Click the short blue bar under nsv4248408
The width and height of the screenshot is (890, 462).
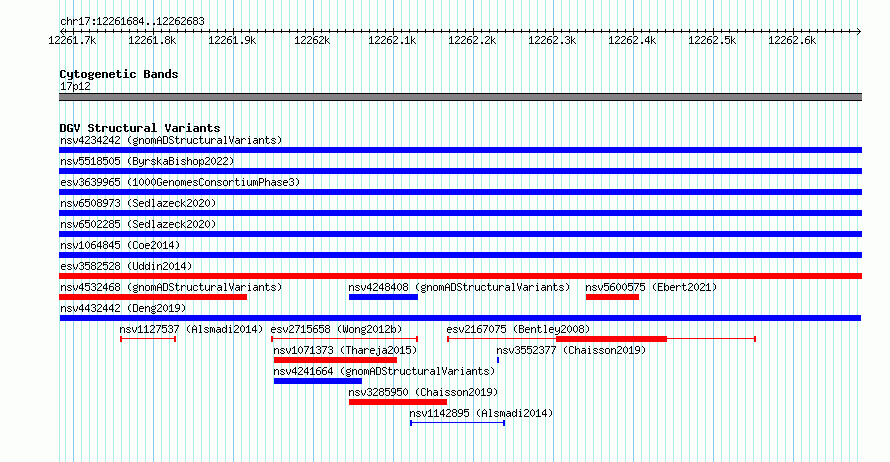383,297
